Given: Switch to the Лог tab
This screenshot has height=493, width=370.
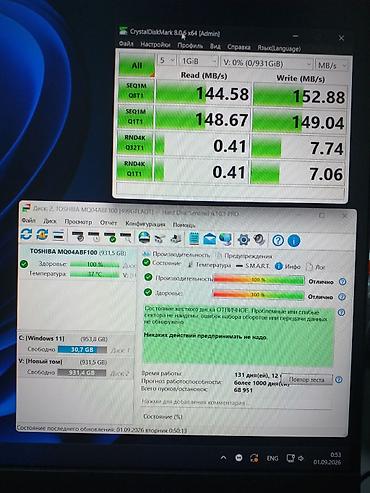Looking at the screenshot, I should (316, 267).
